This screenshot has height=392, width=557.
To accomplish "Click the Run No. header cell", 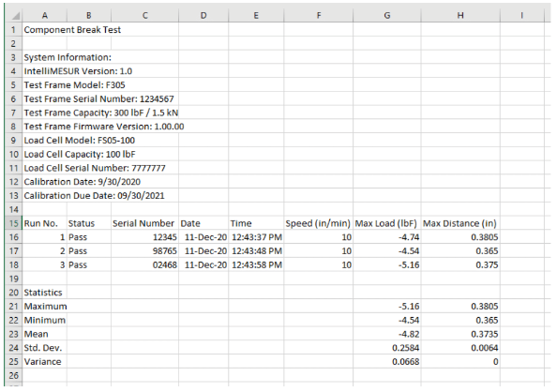I will click(44, 223).
